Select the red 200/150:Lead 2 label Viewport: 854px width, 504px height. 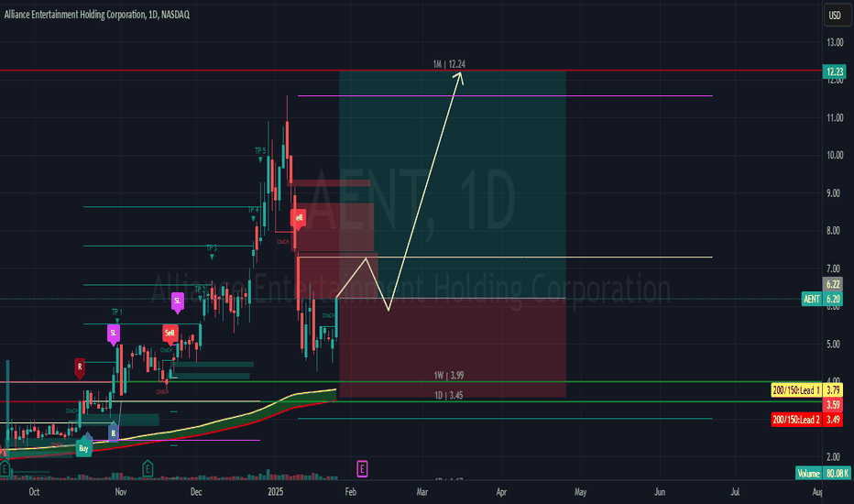tap(806, 420)
